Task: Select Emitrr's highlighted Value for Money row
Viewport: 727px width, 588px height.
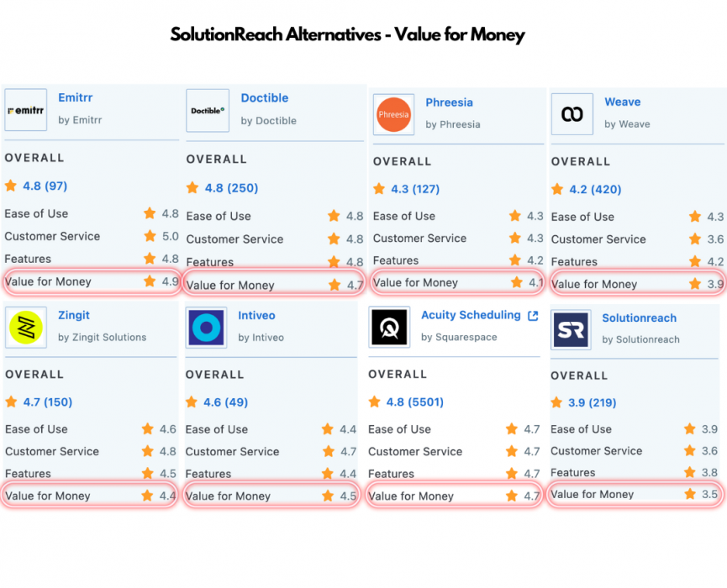Action: (x=88, y=281)
